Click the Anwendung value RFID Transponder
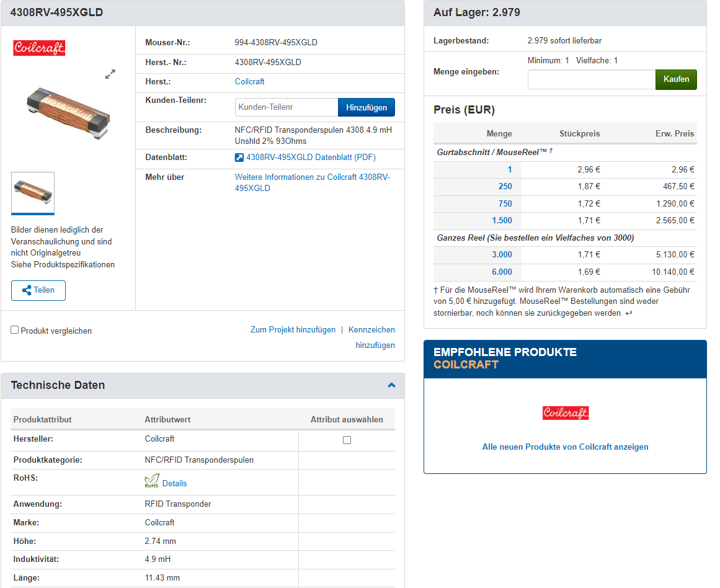This screenshot has width=720, height=588. pyautogui.click(x=178, y=504)
